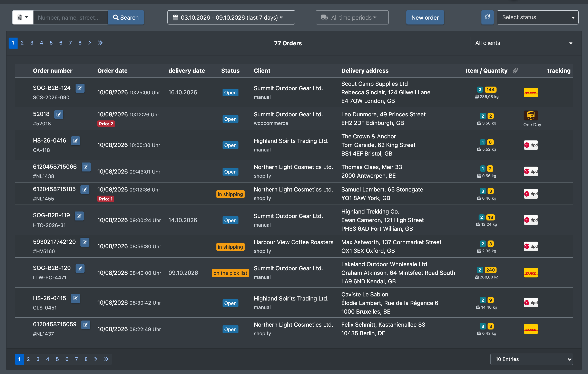Click the paperclip attachment icon in the table header

515,71
